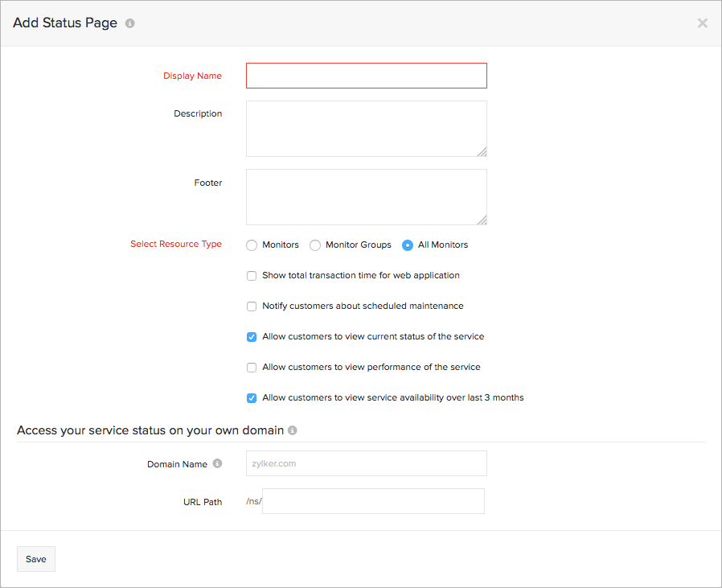Viewport: 722px width, 588px height.
Task: Focus the URL Path input after /ns/
Action: click(x=372, y=501)
